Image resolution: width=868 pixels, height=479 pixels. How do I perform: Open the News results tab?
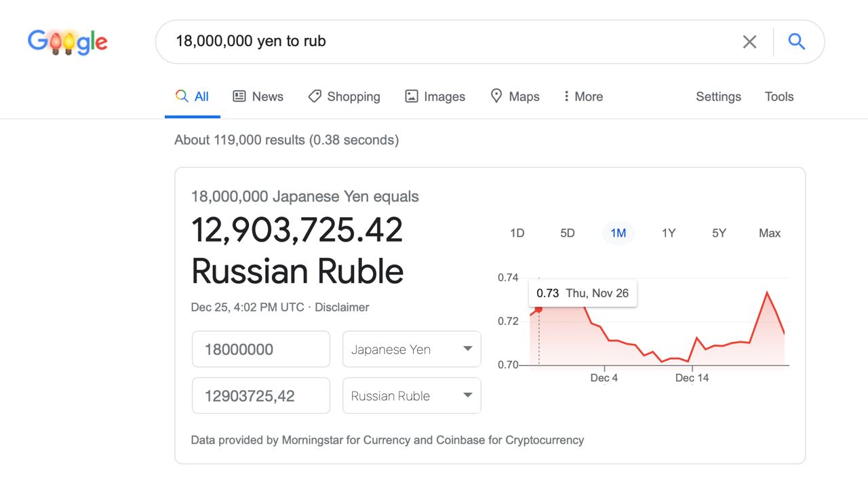(x=258, y=96)
